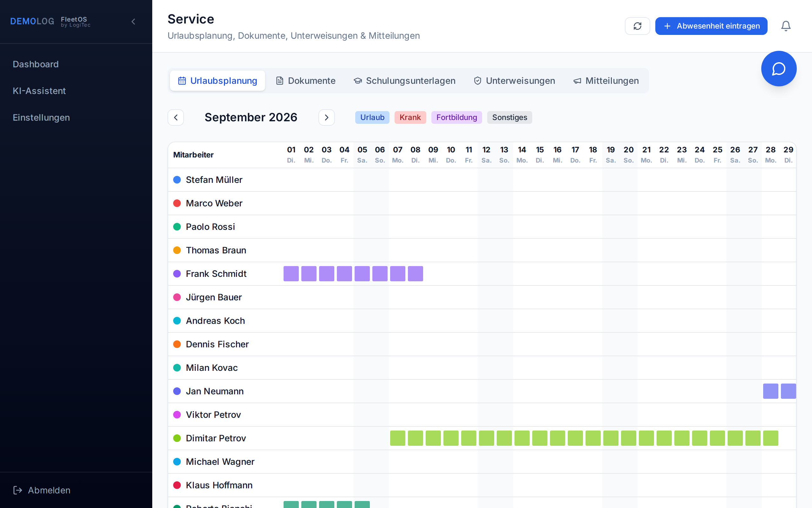Click the Paolo Rossi row name
This screenshot has height=508, width=812.
click(210, 227)
